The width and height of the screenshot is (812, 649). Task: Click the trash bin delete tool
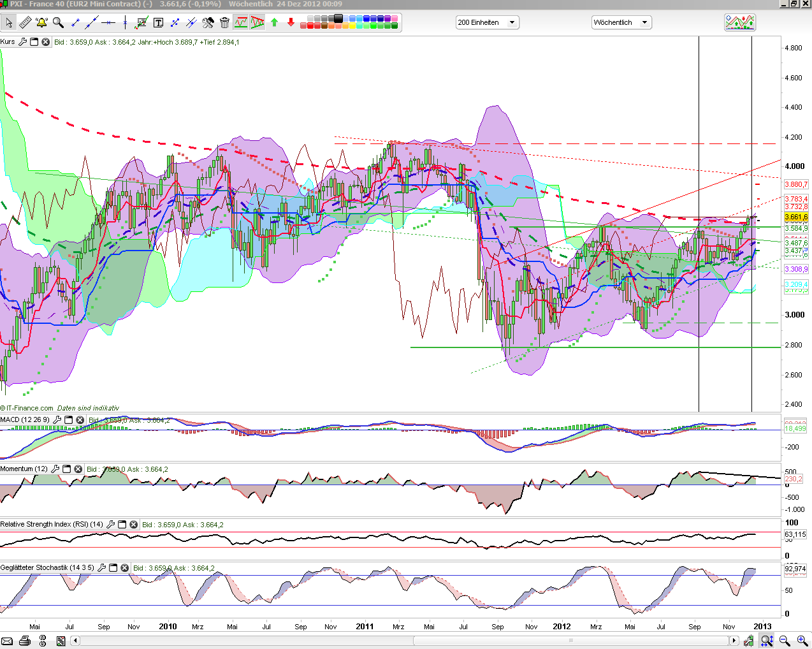[224, 23]
